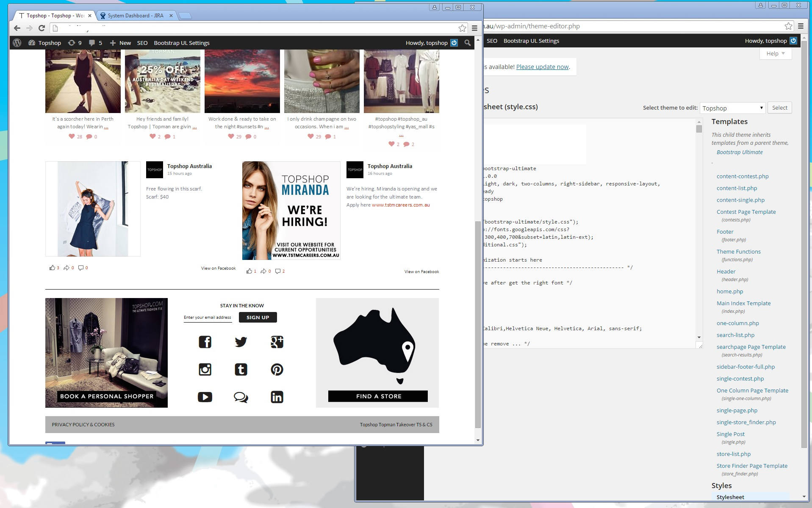Viewport: 812px width, 508px height.
Task: Click the FIND A STORE button
Action: tap(378, 396)
